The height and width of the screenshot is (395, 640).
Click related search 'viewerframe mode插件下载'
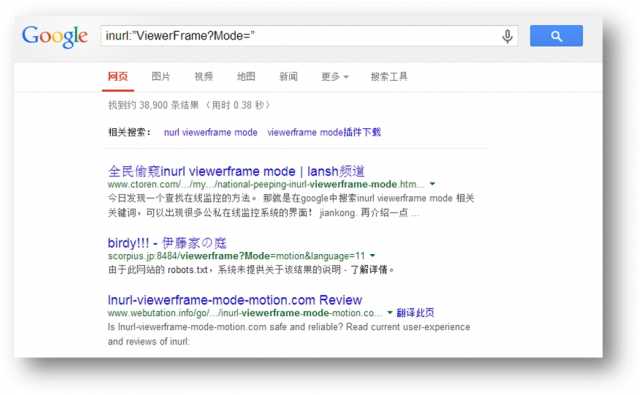pyautogui.click(x=324, y=132)
